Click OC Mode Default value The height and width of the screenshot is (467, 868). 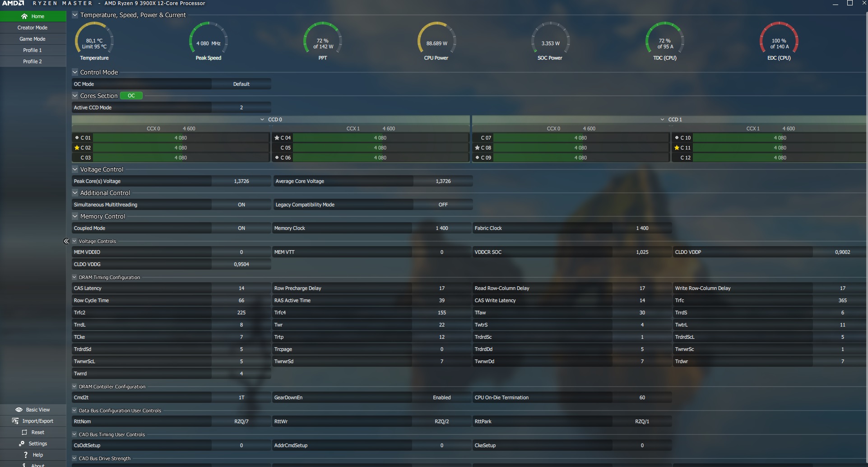click(x=241, y=84)
